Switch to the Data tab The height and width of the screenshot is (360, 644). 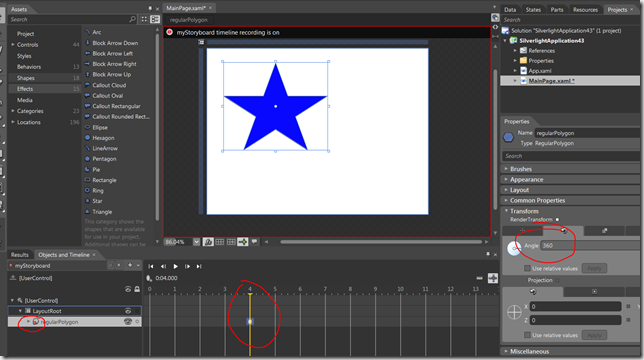(510, 9)
